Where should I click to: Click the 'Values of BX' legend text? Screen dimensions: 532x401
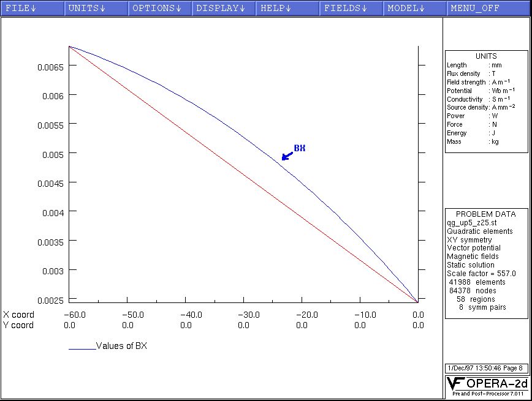[121, 346]
